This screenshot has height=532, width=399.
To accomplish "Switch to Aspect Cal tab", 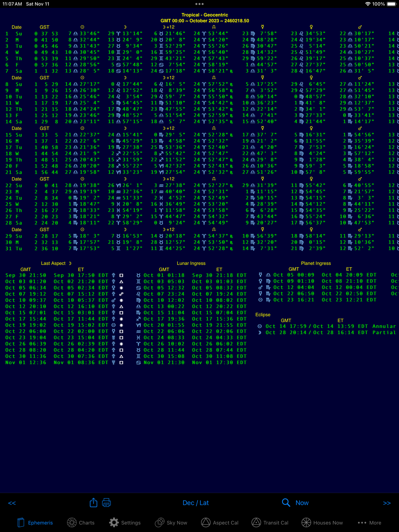I will click(219, 522).
